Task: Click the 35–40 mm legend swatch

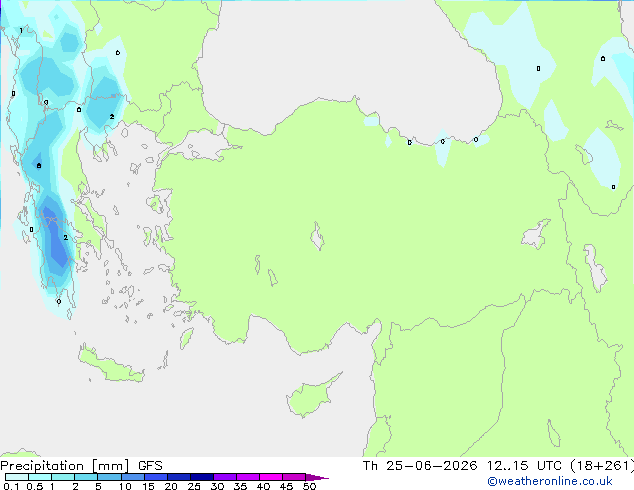Action: (x=248, y=477)
